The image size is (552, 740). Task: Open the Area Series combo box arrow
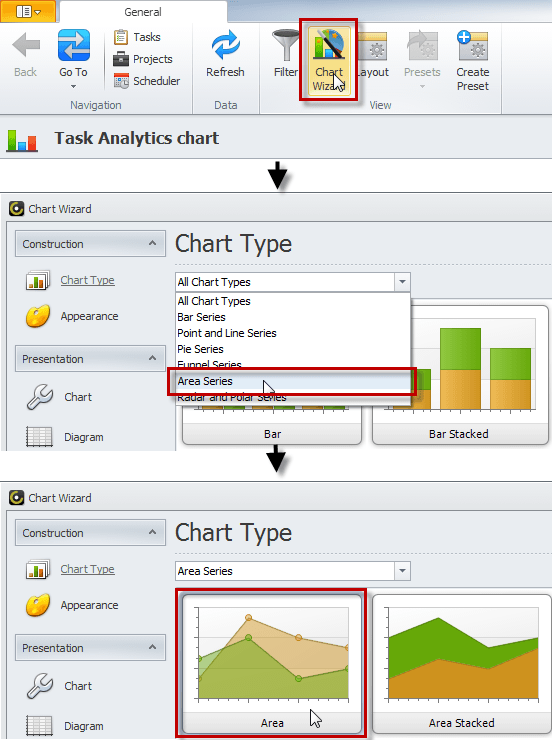click(x=402, y=571)
